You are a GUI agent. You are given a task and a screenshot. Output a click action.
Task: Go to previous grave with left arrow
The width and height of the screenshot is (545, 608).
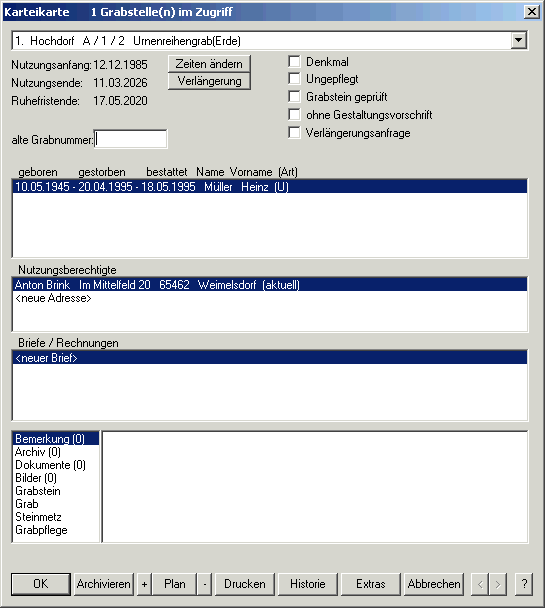coord(480,584)
